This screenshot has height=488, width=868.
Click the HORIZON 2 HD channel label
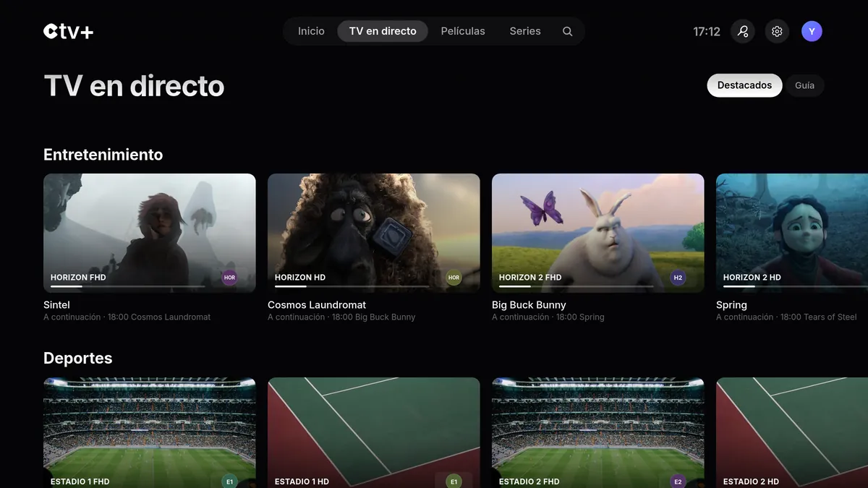point(752,278)
